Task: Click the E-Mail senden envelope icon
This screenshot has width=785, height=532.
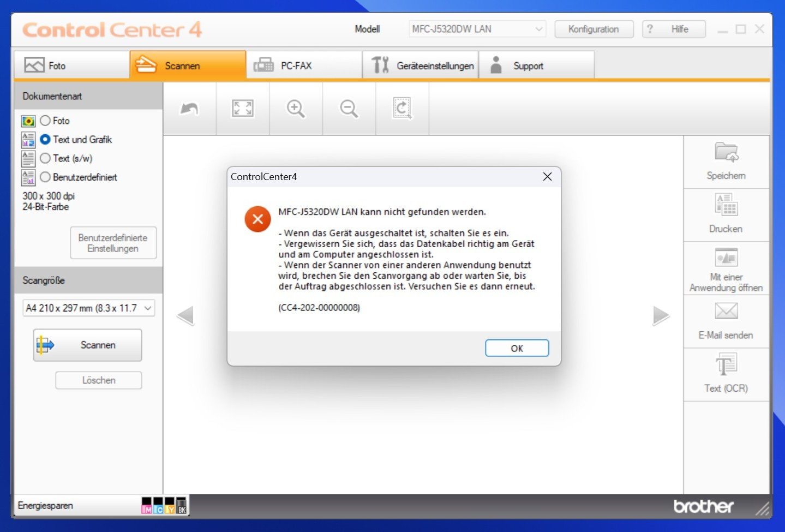Action: 726,311
